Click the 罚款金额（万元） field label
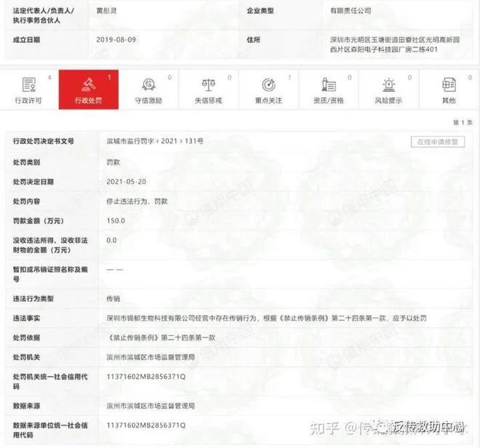Viewport: 480px width, 448px height. pos(39,221)
